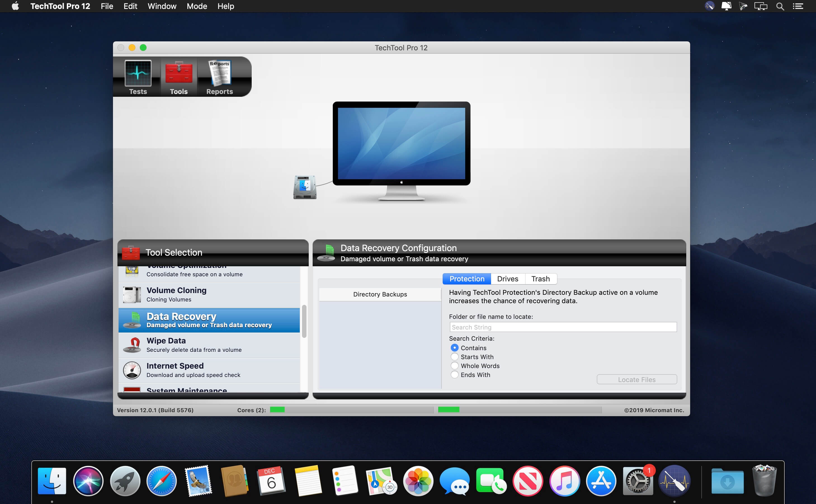Select the Internet Speed tool
The image size is (816, 504).
click(209, 370)
